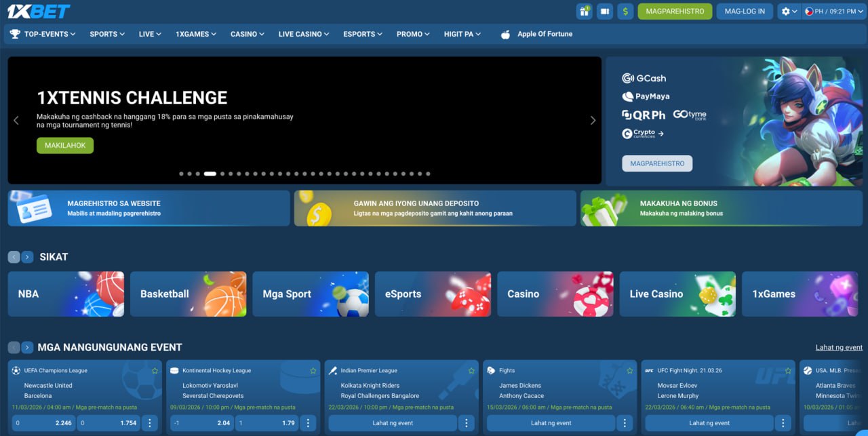Click next arrow beside SIKAT
Screen dimensions: 868x436
click(x=27, y=257)
